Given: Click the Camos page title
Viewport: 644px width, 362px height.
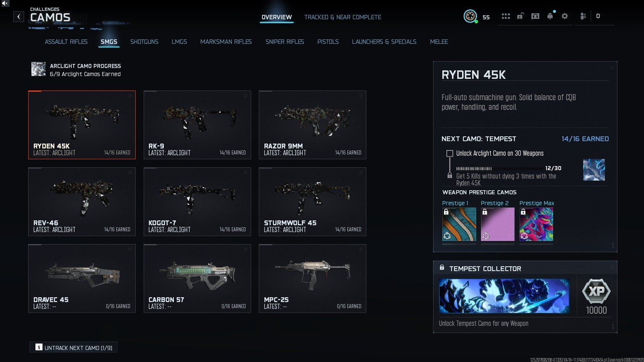Looking at the screenshot, I should [x=50, y=17].
